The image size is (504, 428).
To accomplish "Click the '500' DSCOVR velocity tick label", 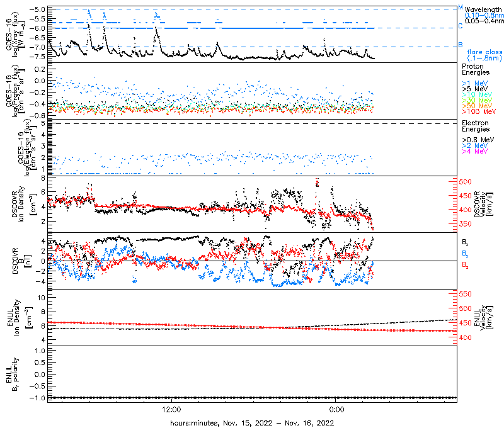I will point(465,182).
